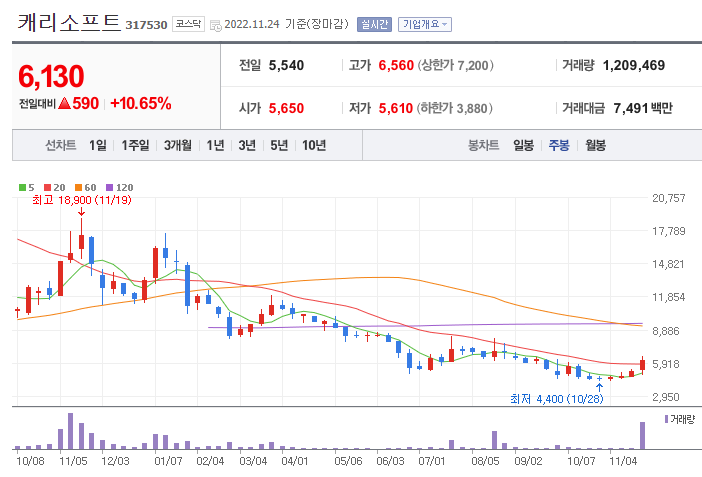Click the stock code 317530
This screenshot has width=702, height=477.
[x=146, y=25]
